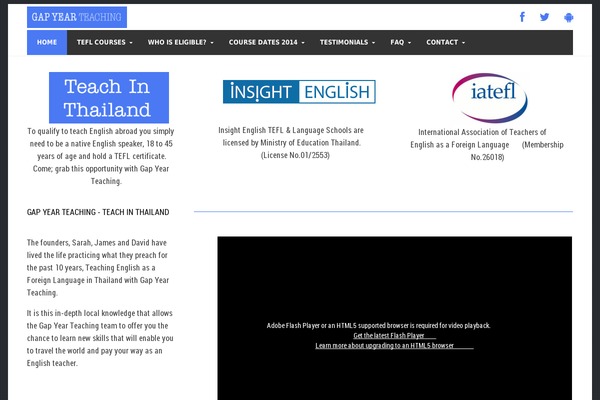Expand Contact dropdown arrow
The height and width of the screenshot is (400, 600).
[463, 42]
